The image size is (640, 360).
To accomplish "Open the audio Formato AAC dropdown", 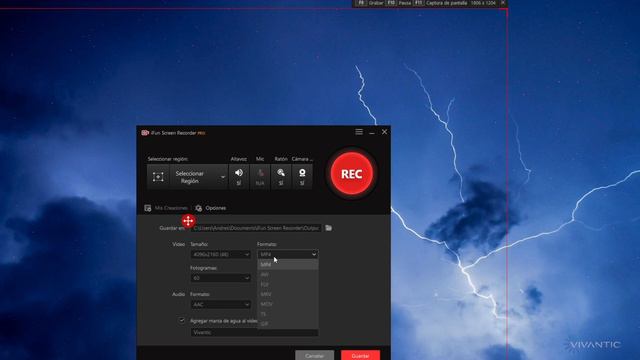I will (x=220, y=304).
